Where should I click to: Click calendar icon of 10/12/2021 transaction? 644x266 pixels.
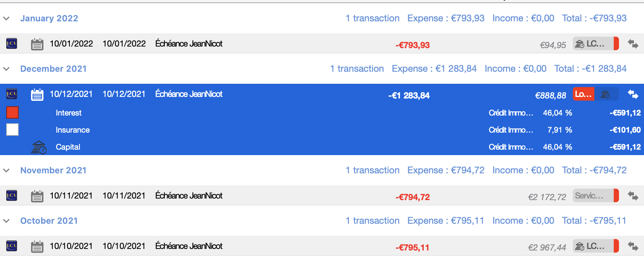(37, 94)
